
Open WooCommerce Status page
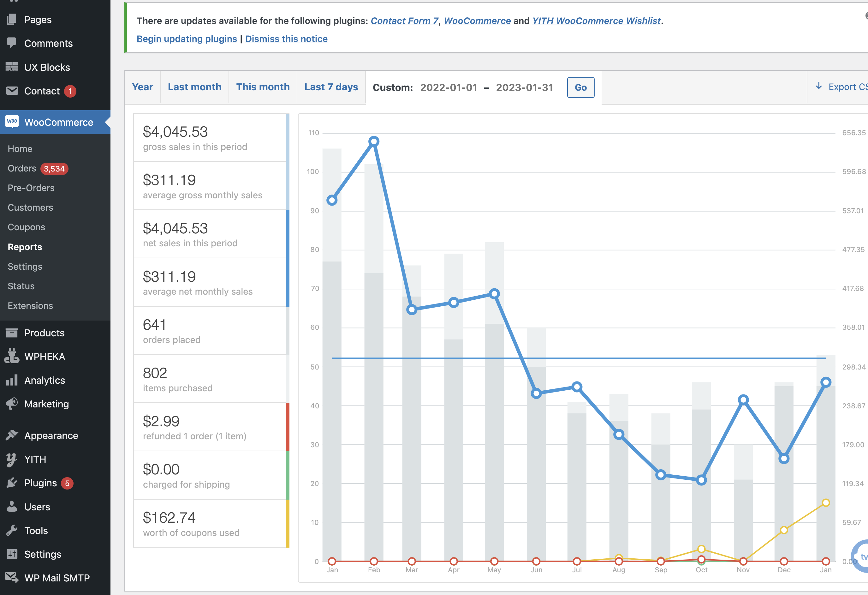[x=21, y=286]
